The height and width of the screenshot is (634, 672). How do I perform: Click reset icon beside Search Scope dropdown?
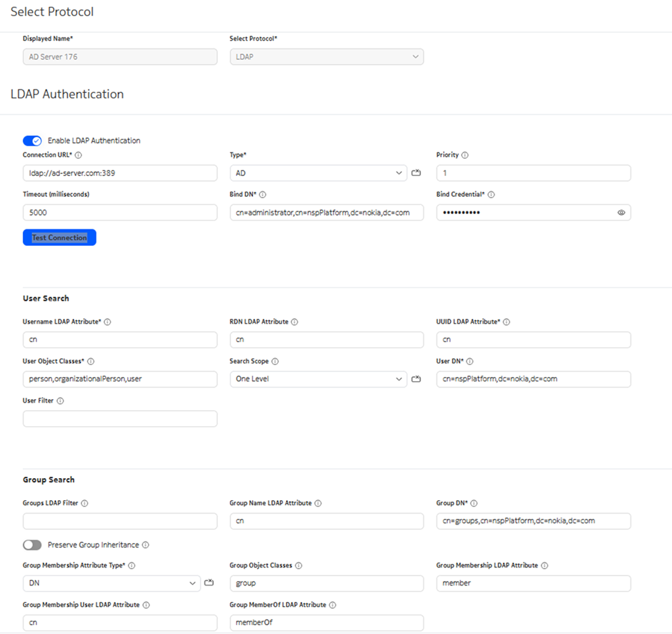click(x=416, y=379)
